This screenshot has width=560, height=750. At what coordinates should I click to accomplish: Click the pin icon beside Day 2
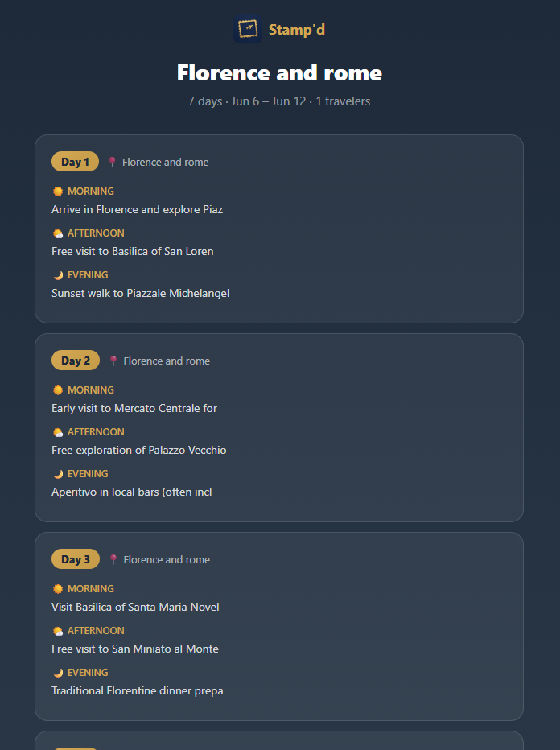click(113, 361)
